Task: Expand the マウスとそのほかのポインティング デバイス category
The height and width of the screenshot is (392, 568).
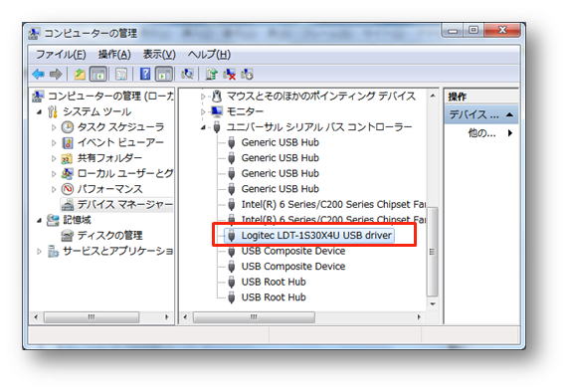Action: [x=203, y=97]
